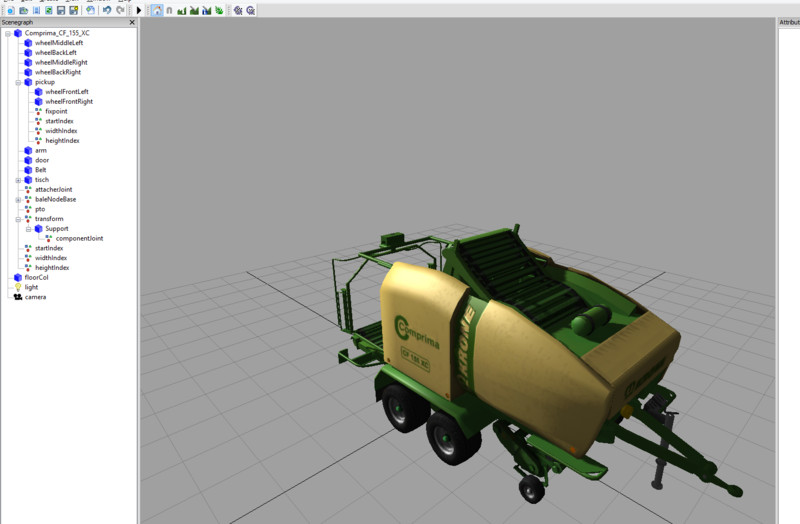
Task: Select the tisch node label
Action: click(x=42, y=180)
